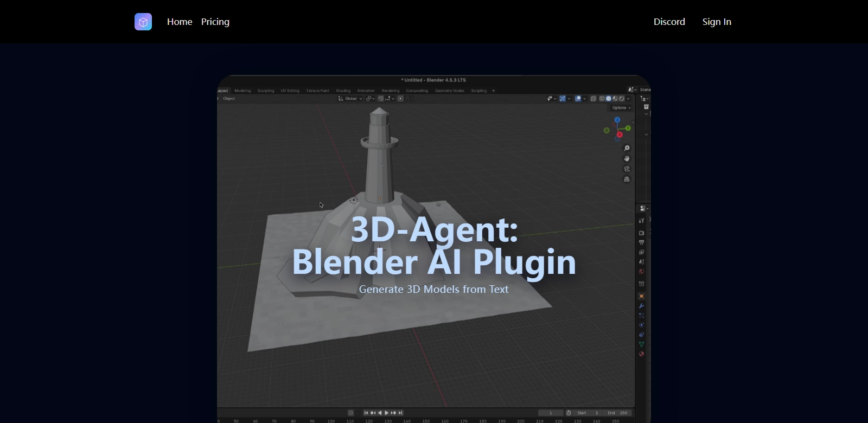The width and height of the screenshot is (868, 423).
Task: Select material preview shading
Action: [615, 99]
